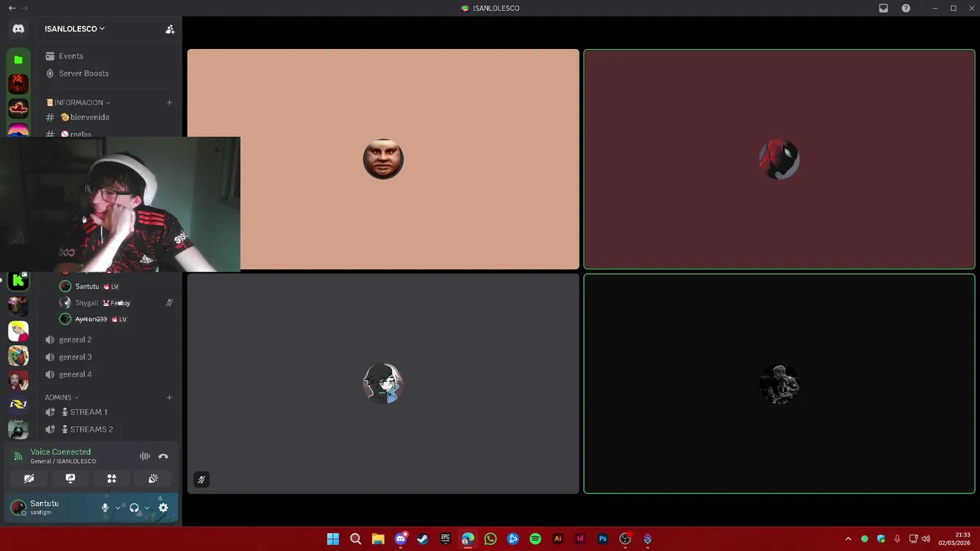Open ISANLOLESCO server dropdown menu
The image size is (980, 551).
point(74,28)
